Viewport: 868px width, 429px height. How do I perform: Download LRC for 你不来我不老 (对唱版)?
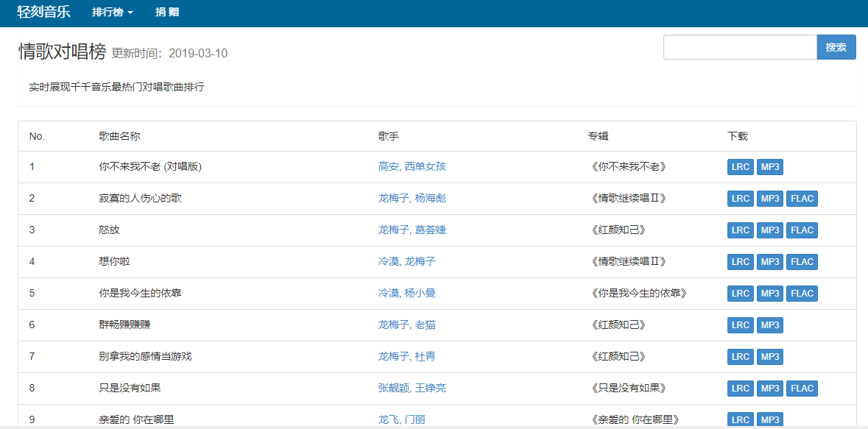[x=741, y=167]
